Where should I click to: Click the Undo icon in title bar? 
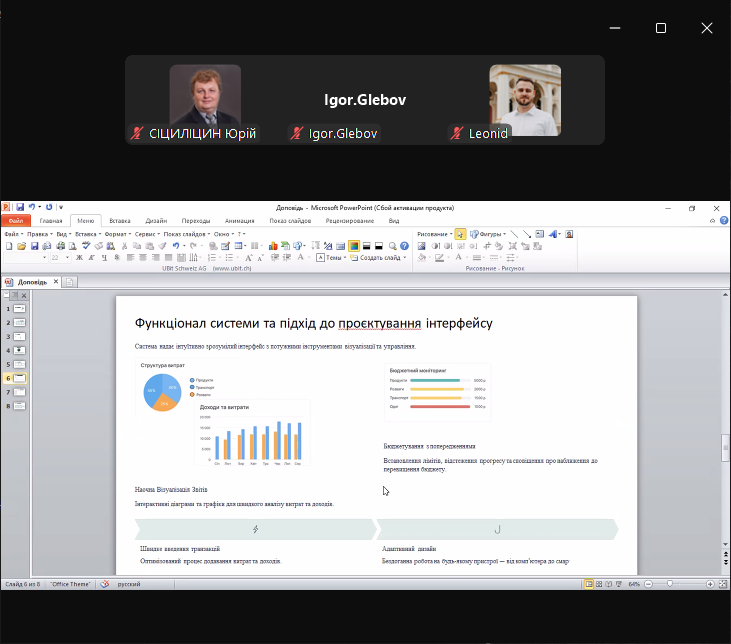[31, 207]
